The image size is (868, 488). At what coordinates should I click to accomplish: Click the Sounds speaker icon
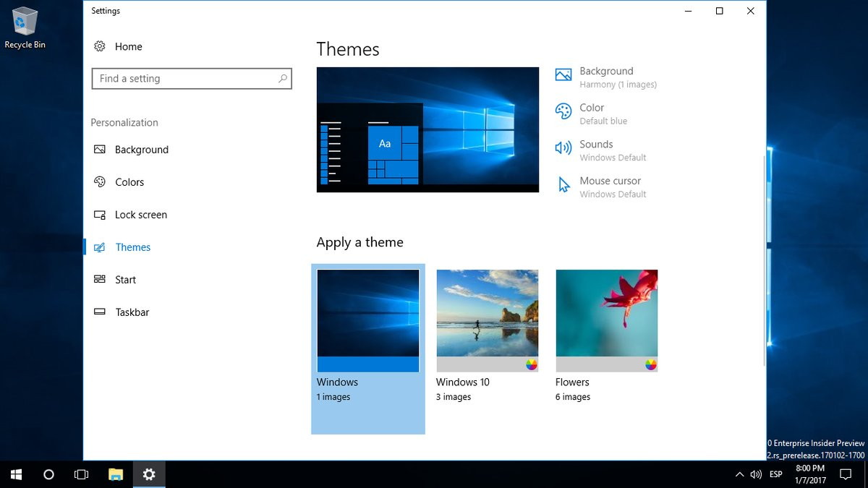(x=563, y=148)
